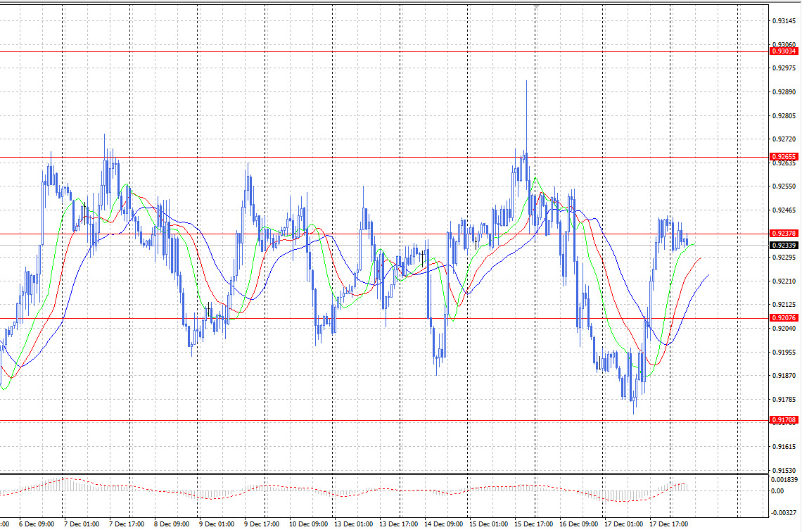Click the 7 Dec 17:00 time label
This screenshot has width=802, height=532.
tap(127, 524)
